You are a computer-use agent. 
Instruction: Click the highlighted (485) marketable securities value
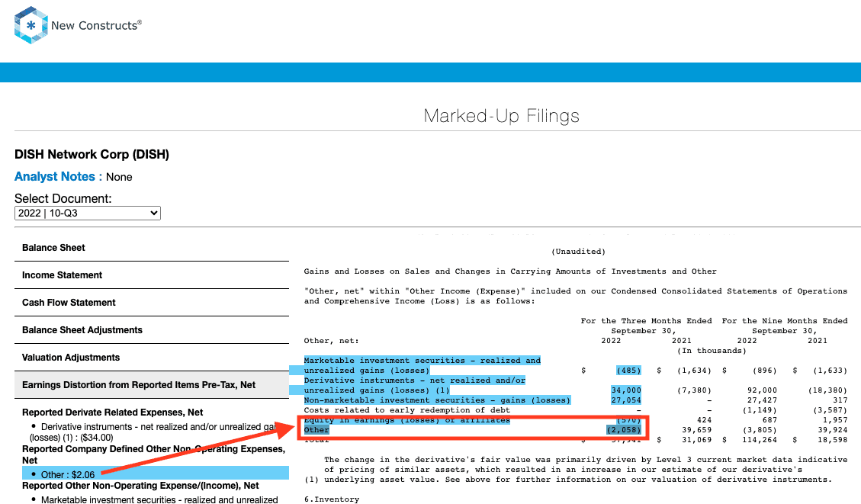[x=628, y=371]
